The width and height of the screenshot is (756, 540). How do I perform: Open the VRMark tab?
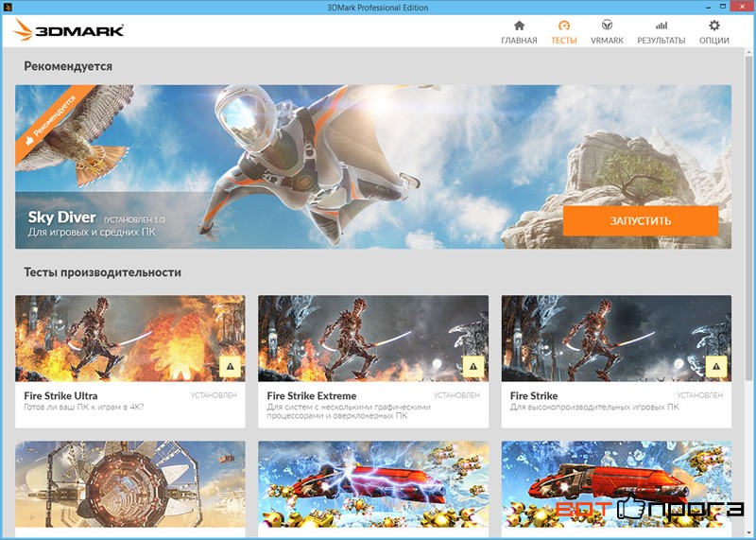(607, 32)
